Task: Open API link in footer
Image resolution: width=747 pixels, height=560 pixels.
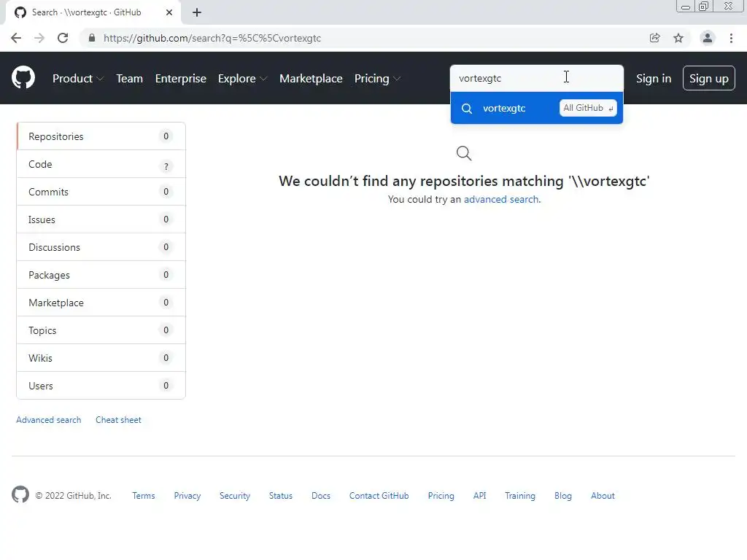Action: (x=480, y=495)
